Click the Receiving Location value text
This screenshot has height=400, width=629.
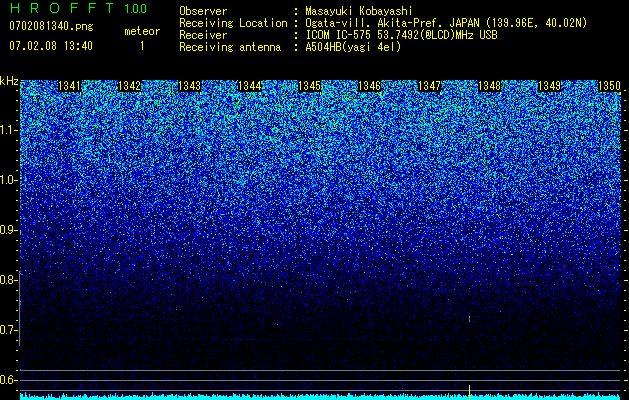(446, 23)
